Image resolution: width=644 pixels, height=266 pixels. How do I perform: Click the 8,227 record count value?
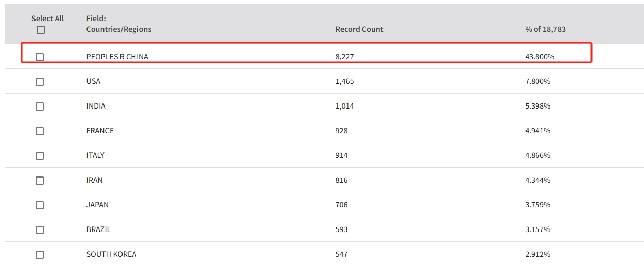(344, 57)
